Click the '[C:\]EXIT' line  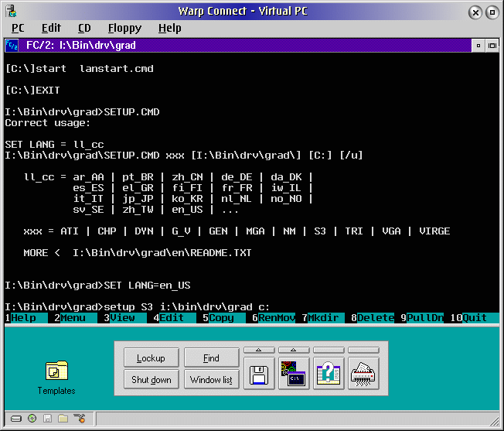point(32,90)
